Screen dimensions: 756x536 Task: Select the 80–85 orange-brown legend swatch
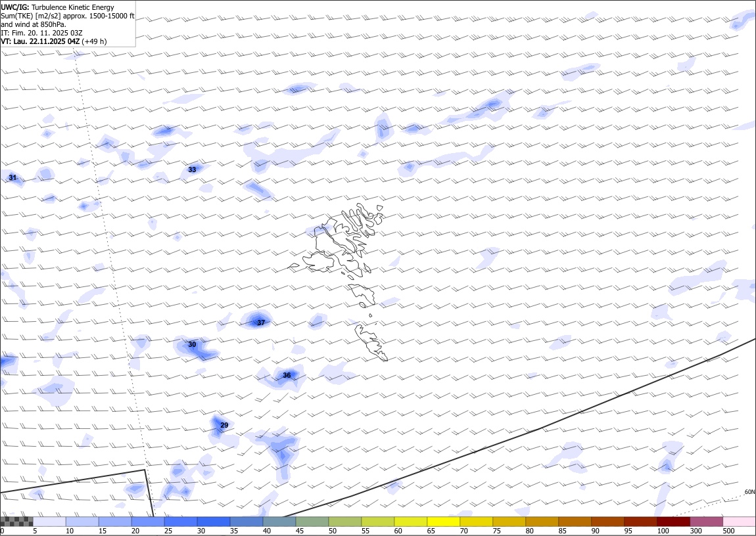(x=542, y=522)
